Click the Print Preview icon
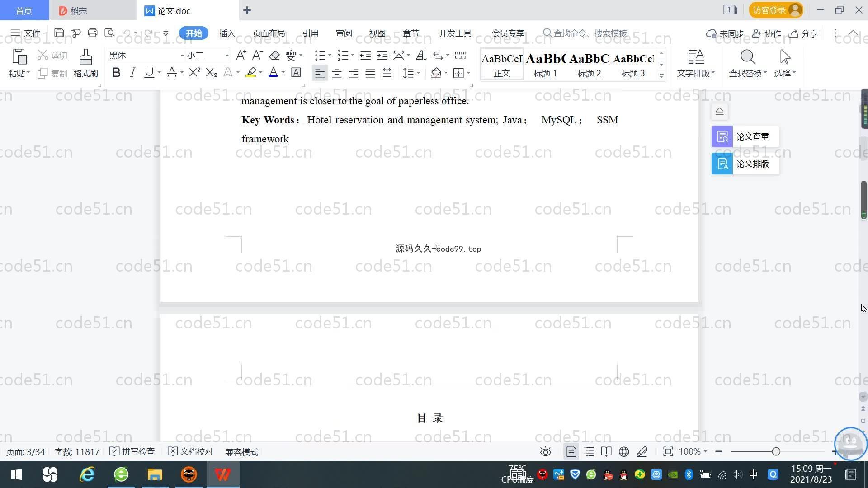Viewport: 868px width, 488px height. (109, 33)
